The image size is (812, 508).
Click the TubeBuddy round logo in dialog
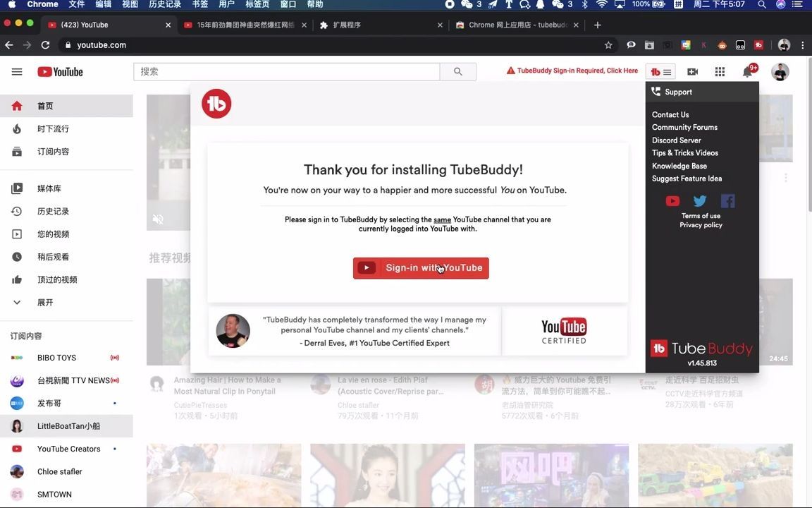click(216, 104)
